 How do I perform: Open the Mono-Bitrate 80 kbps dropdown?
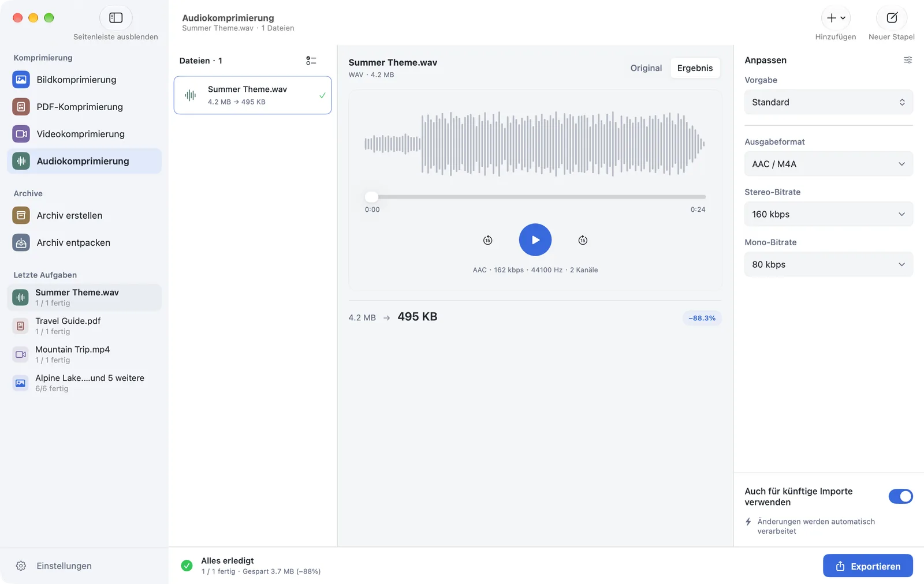(829, 264)
